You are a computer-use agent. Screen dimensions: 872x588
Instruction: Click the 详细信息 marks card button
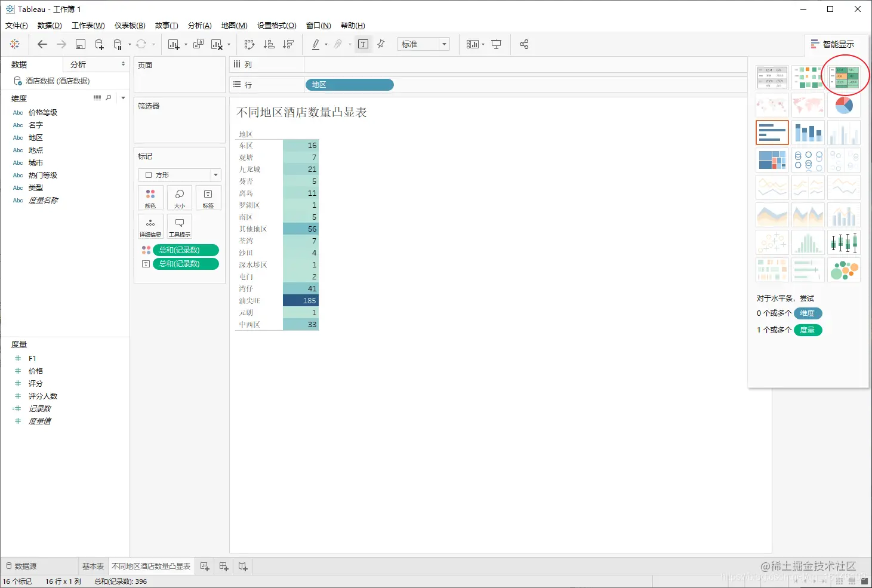150,227
